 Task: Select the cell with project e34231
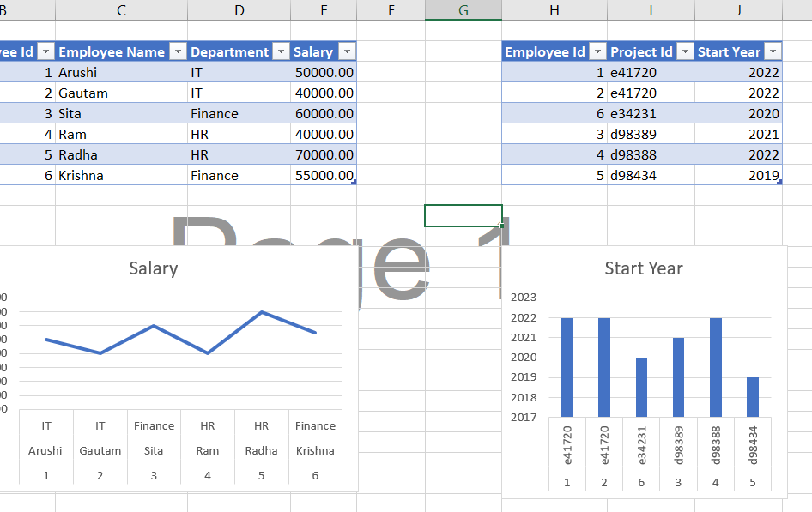[651, 113]
